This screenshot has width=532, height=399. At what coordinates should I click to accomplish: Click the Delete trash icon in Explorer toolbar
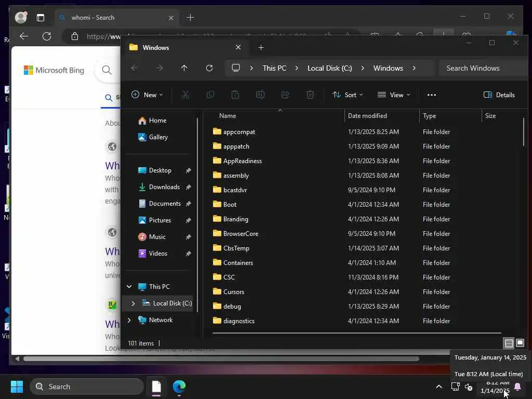point(310,95)
